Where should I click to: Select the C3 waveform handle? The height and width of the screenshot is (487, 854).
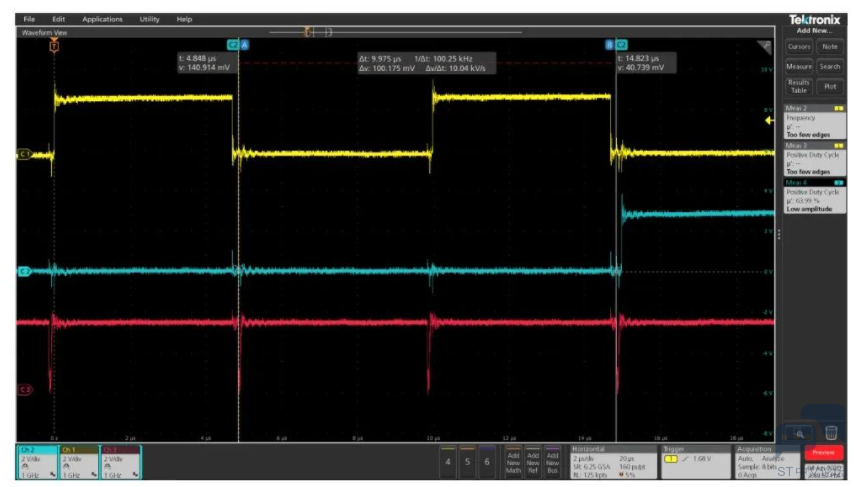point(25,389)
